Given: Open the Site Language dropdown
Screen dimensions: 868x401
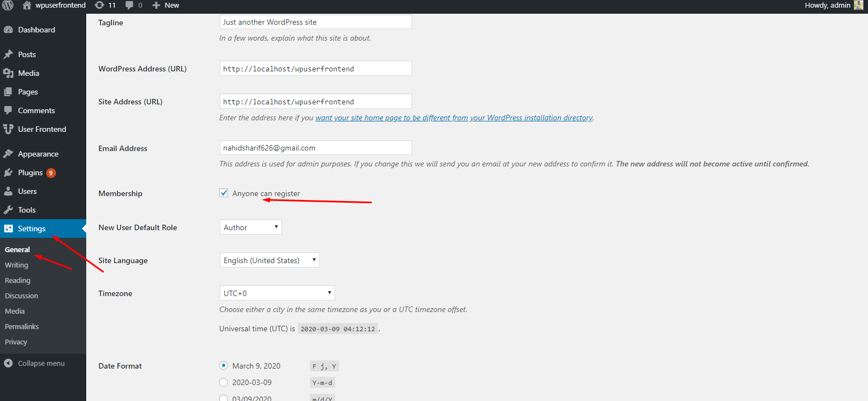Looking at the screenshot, I should 269,260.
